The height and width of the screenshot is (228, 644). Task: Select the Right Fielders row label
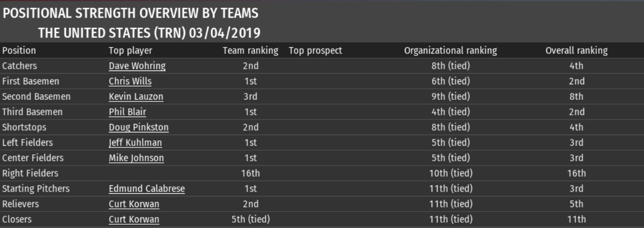(30, 174)
